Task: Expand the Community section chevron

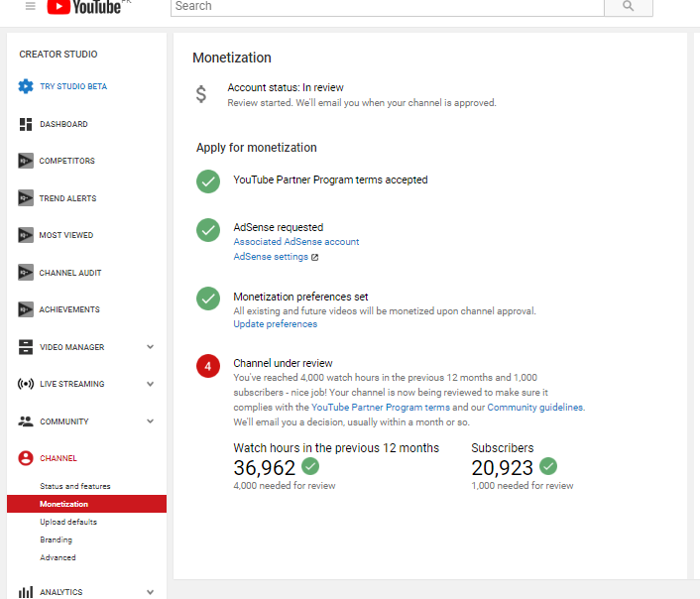Action: click(x=151, y=420)
